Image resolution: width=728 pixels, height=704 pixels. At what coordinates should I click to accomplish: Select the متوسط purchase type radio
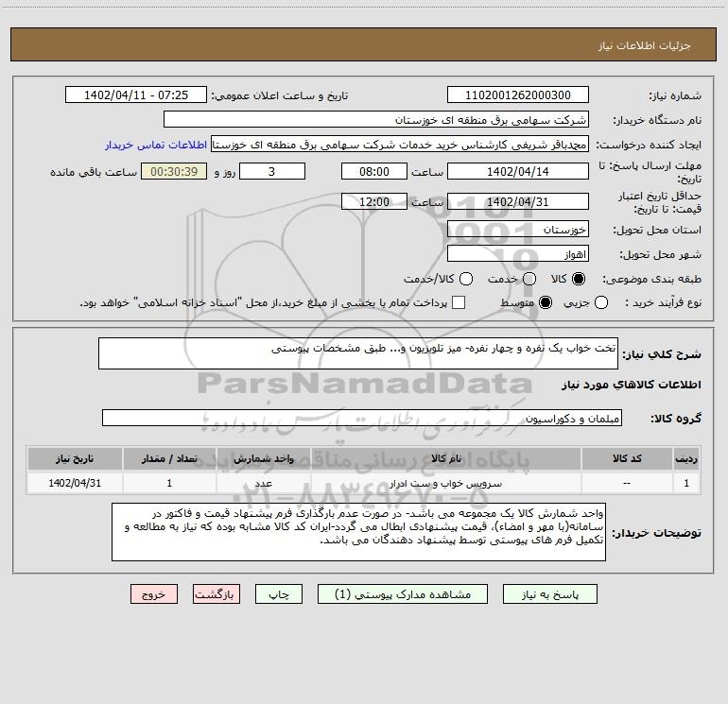pos(546,302)
